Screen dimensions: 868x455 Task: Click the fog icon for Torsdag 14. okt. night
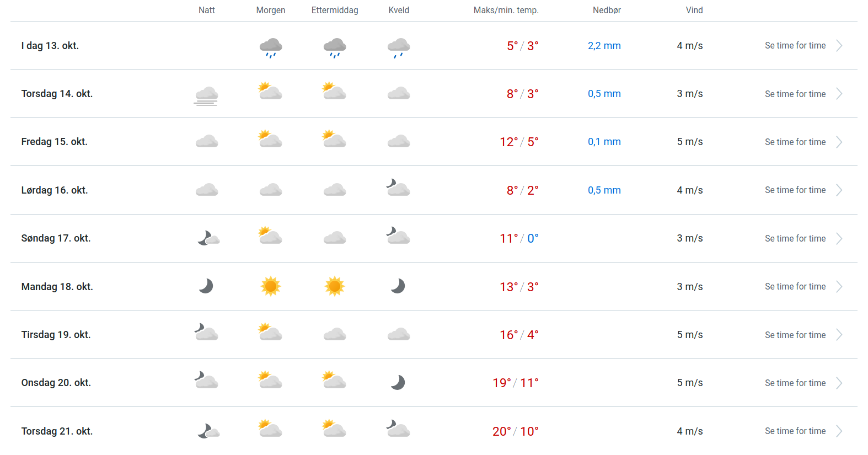point(206,95)
